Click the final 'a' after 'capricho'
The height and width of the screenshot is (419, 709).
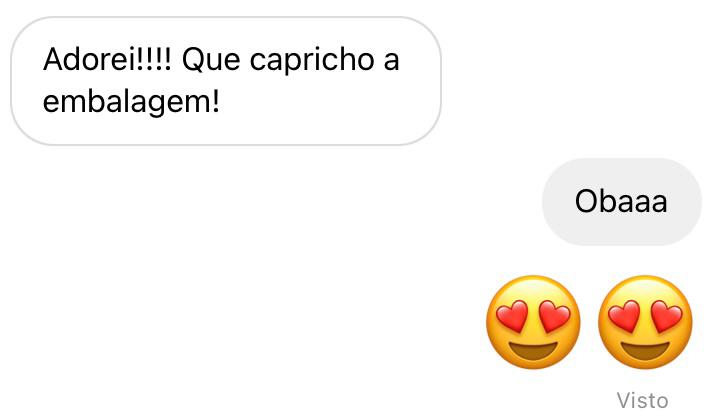pyautogui.click(x=391, y=62)
